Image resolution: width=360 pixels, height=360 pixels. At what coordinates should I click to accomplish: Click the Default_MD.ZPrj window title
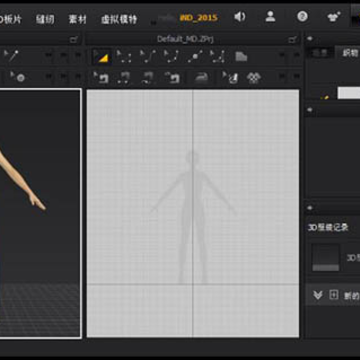pos(185,39)
